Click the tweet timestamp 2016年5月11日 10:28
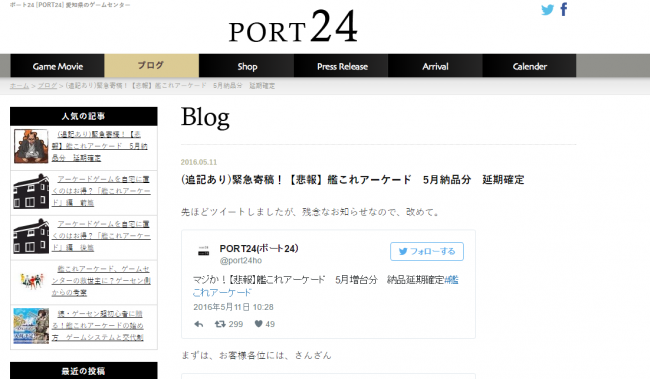The image size is (650, 379). tap(233, 307)
